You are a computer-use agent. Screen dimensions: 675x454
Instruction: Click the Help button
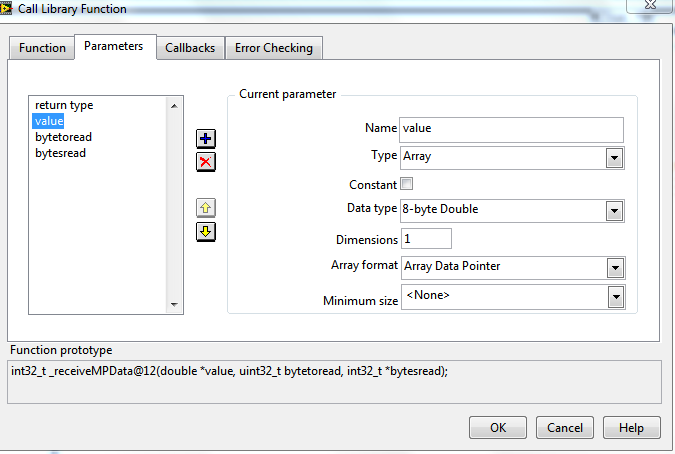(x=632, y=428)
